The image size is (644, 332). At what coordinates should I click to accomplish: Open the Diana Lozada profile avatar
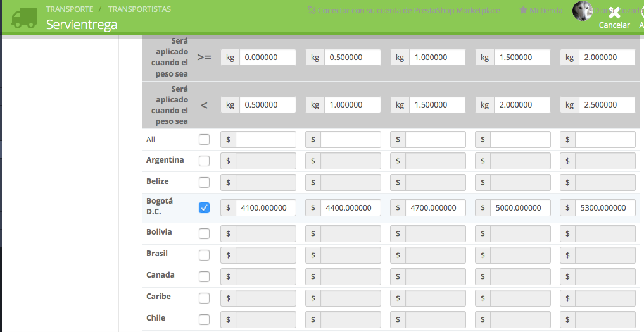[x=583, y=11]
